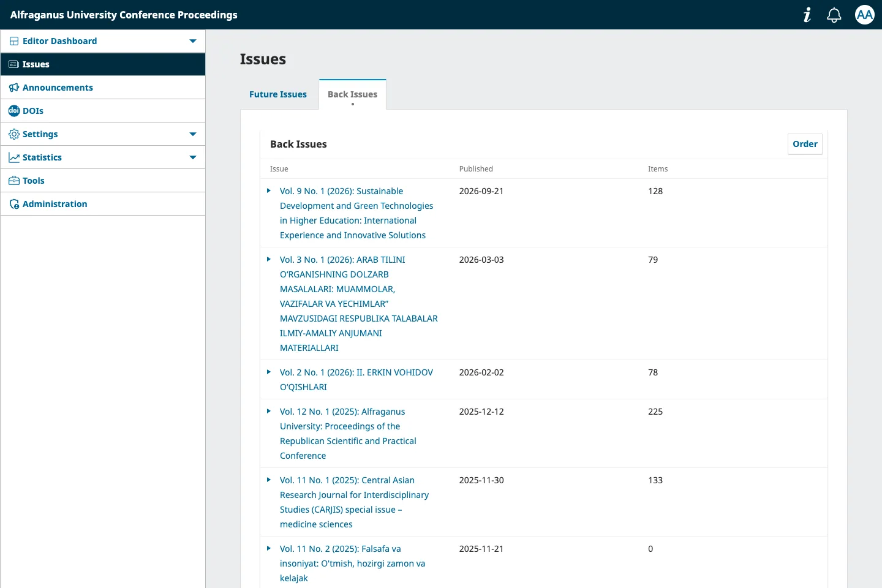Click the published date 2025-11-30
The image size is (882, 588).
[x=481, y=480]
